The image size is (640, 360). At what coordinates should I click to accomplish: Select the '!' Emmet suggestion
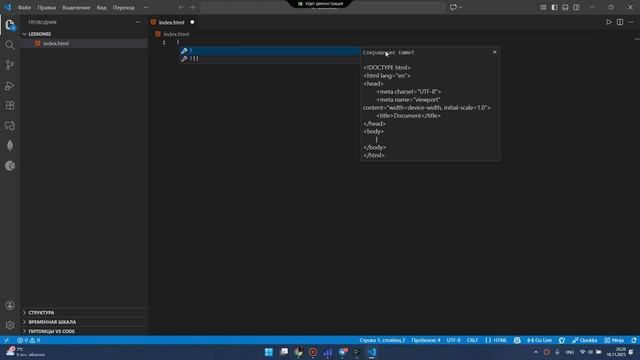coord(270,51)
